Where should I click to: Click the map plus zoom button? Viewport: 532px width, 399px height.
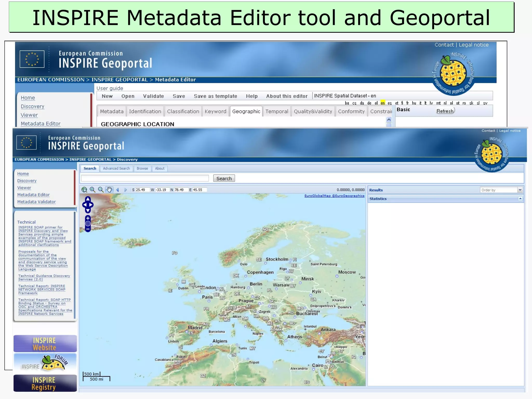[88, 218]
